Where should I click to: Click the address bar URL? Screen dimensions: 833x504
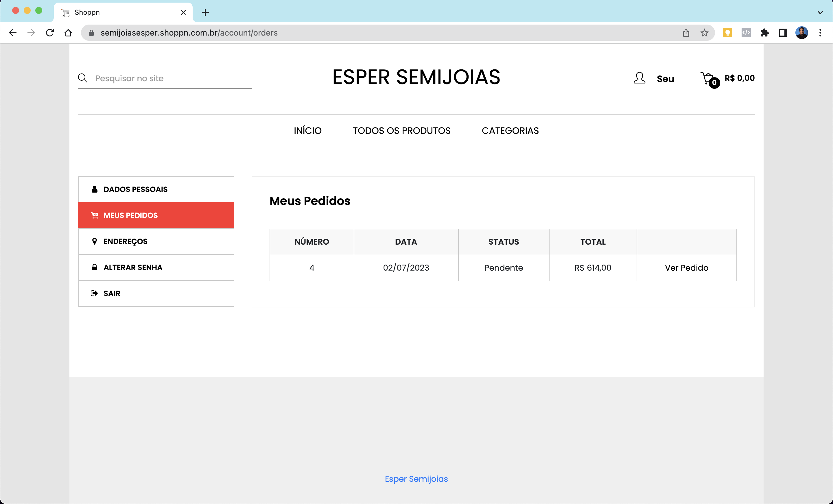coord(189,33)
